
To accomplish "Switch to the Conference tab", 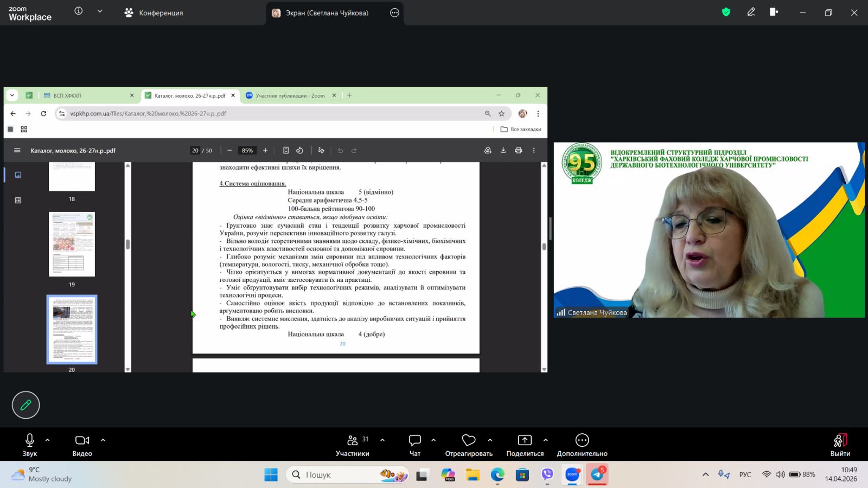I will click(x=154, y=13).
